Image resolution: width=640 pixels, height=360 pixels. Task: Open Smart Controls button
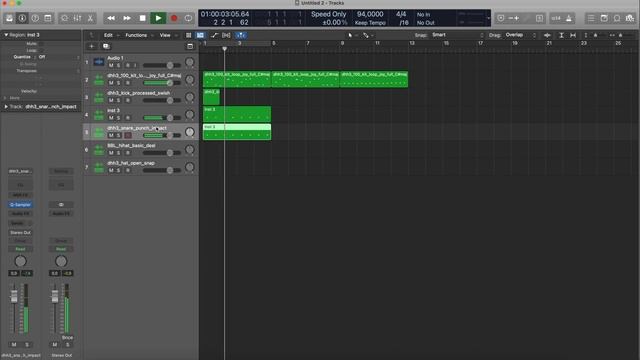pos(64,18)
